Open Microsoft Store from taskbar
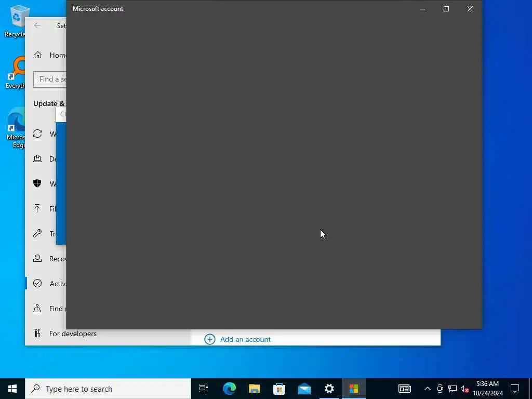 click(279, 389)
